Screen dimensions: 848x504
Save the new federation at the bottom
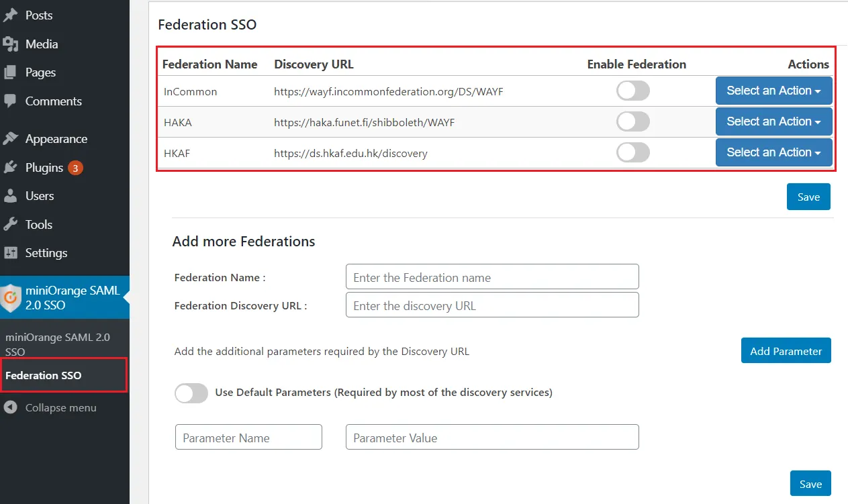click(810, 484)
